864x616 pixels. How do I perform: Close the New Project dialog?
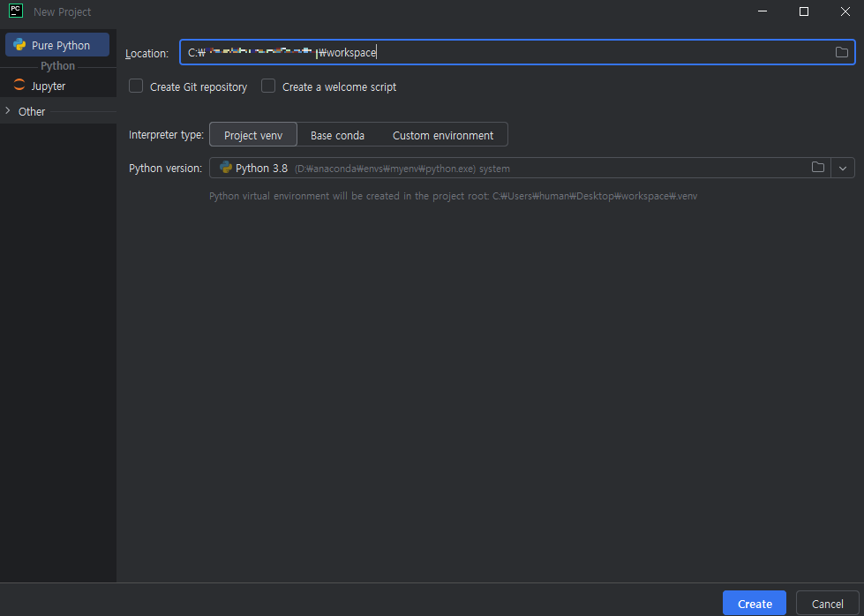pyautogui.click(x=845, y=11)
